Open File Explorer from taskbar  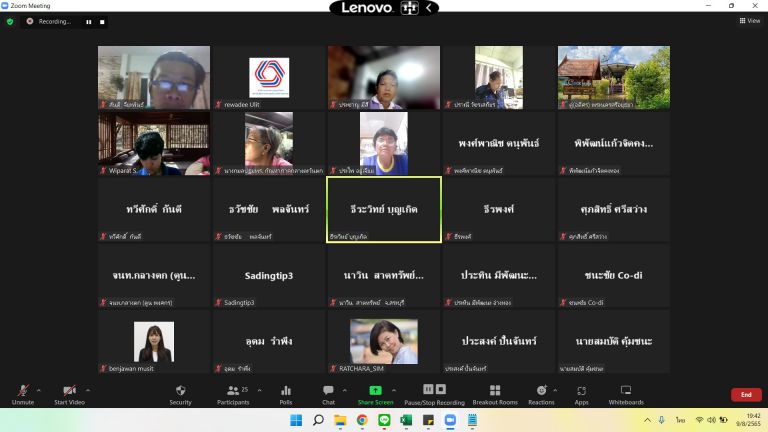coord(340,420)
